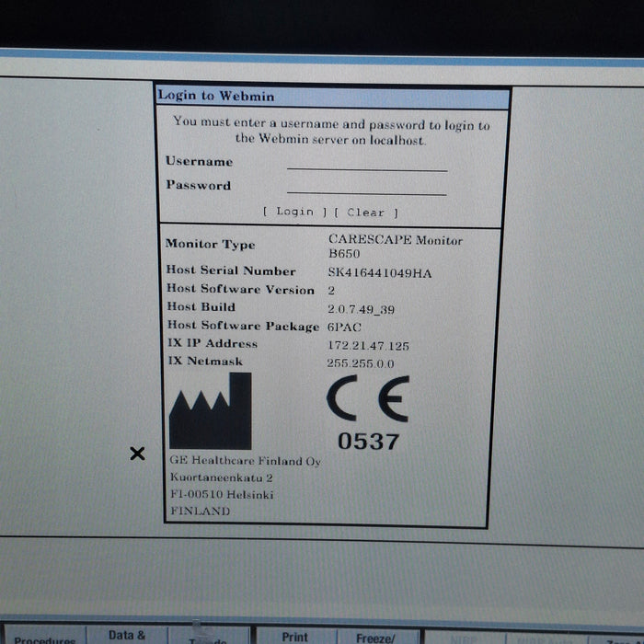Open the Freeze/ menu button

coord(375,638)
